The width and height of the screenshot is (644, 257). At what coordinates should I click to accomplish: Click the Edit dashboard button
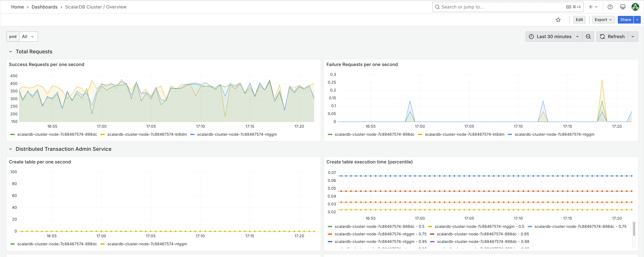pos(579,20)
